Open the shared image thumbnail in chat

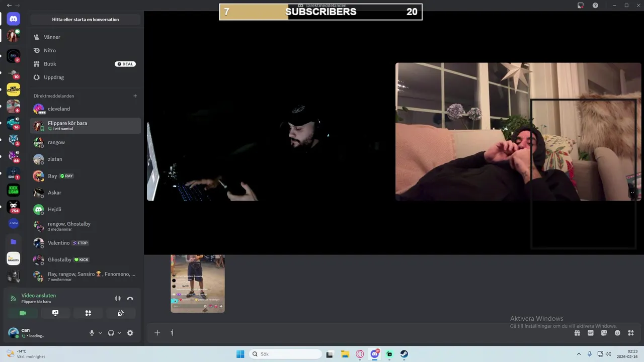coord(198,284)
